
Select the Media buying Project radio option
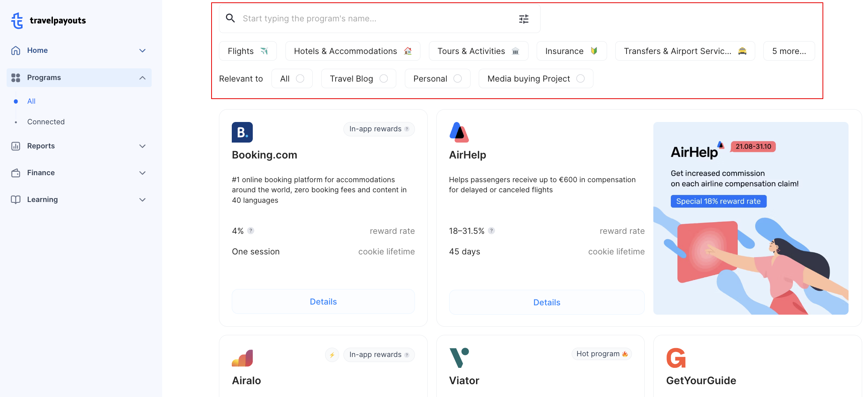click(581, 78)
